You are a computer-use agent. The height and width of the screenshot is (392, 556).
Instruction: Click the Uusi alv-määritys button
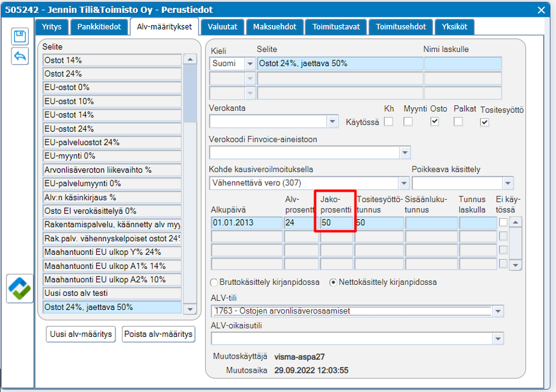tap(80, 334)
